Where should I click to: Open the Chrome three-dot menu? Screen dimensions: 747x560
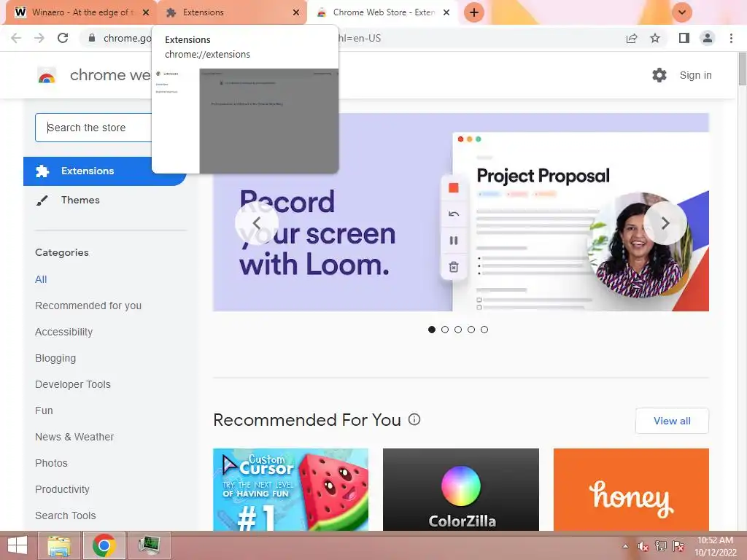coord(731,38)
